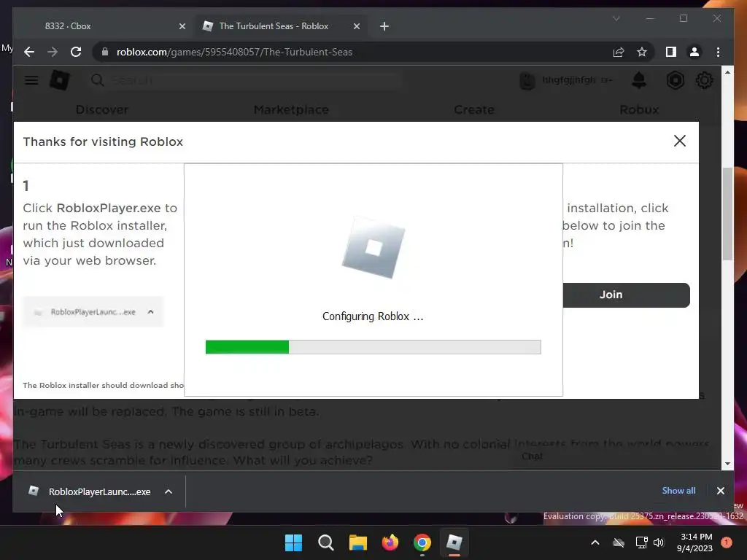Select the Roblox installer taskbar icon
The height and width of the screenshot is (560, 747).
454,542
